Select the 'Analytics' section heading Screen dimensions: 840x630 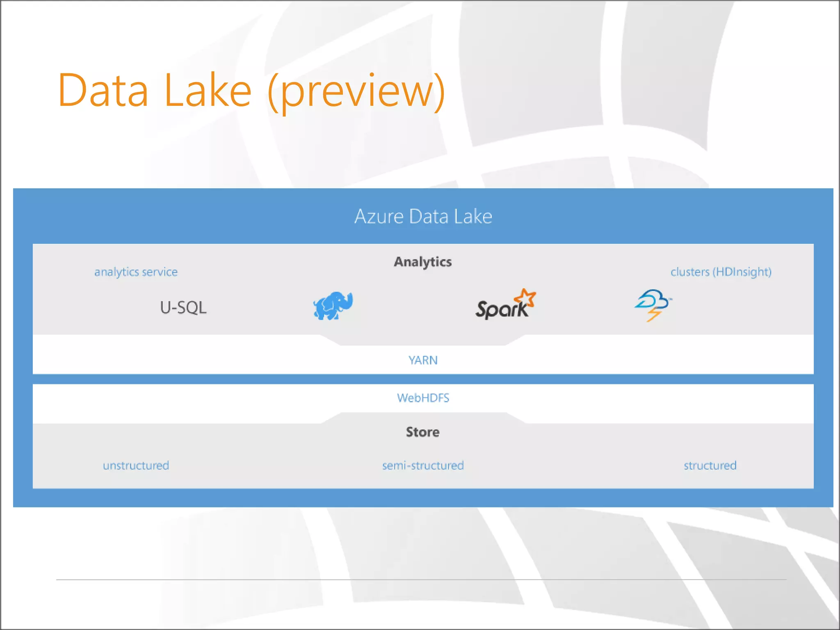pos(423,262)
